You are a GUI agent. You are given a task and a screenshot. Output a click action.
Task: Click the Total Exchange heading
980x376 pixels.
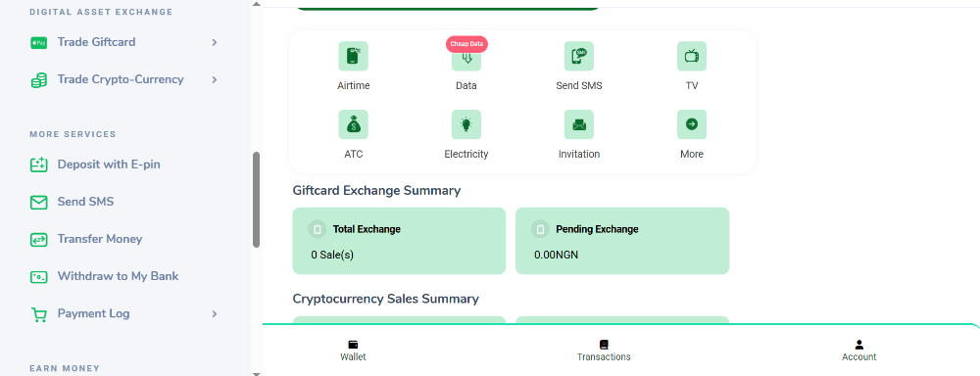pyautogui.click(x=367, y=229)
